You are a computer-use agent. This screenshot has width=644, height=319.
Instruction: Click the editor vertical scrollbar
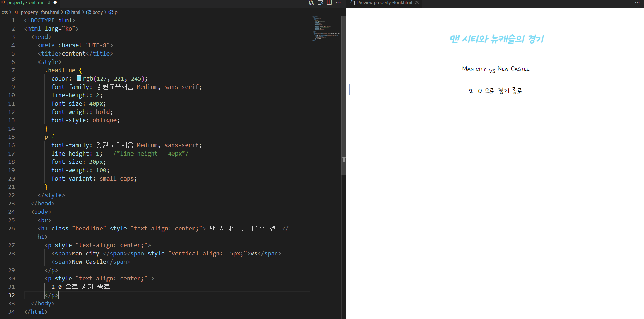(344, 95)
